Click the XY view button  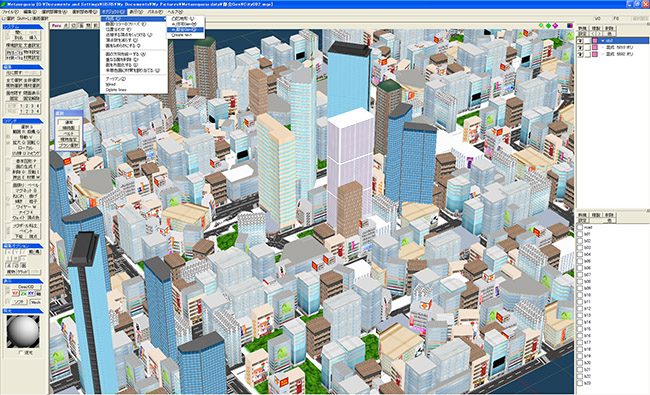click(x=31, y=293)
